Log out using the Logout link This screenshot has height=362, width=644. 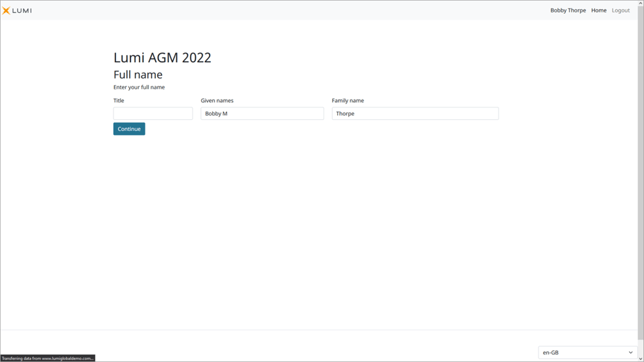[620, 10]
